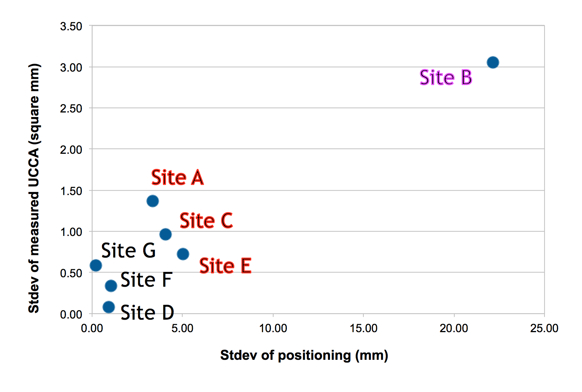
Task: Select the Site A data point
Action: click(x=152, y=201)
